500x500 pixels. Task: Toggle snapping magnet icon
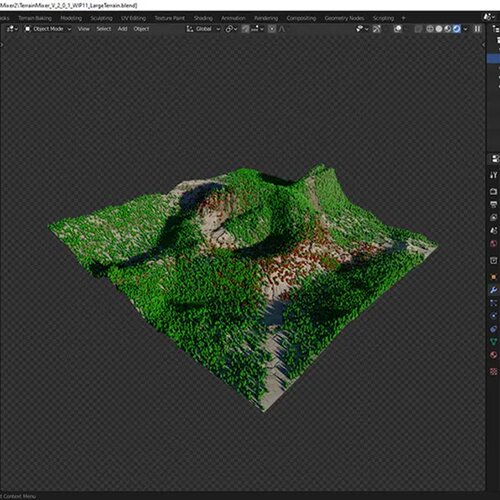pos(245,29)
